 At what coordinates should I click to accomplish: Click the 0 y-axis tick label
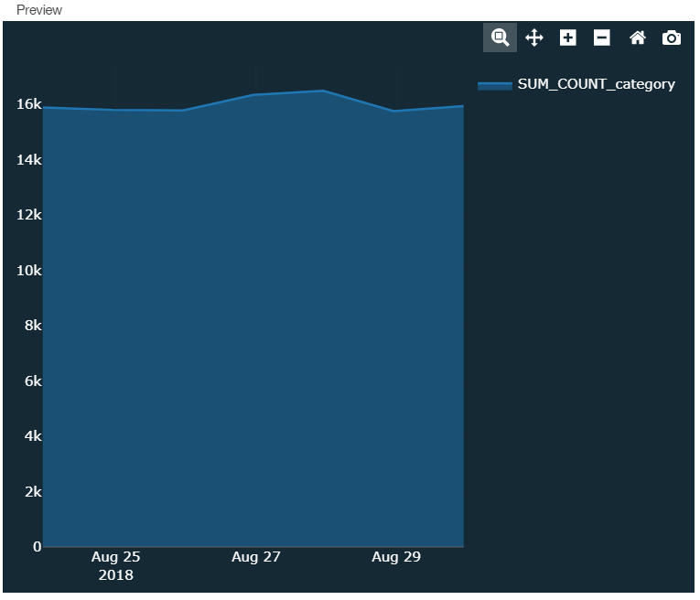point(37,547)
